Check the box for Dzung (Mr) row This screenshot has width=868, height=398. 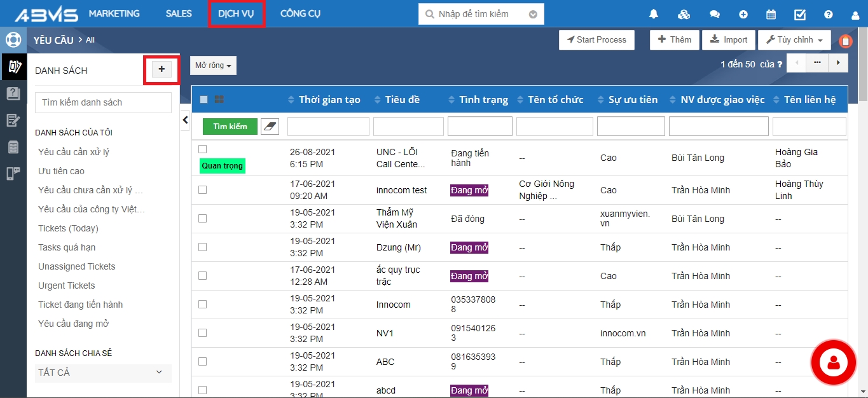coord(203,247)
